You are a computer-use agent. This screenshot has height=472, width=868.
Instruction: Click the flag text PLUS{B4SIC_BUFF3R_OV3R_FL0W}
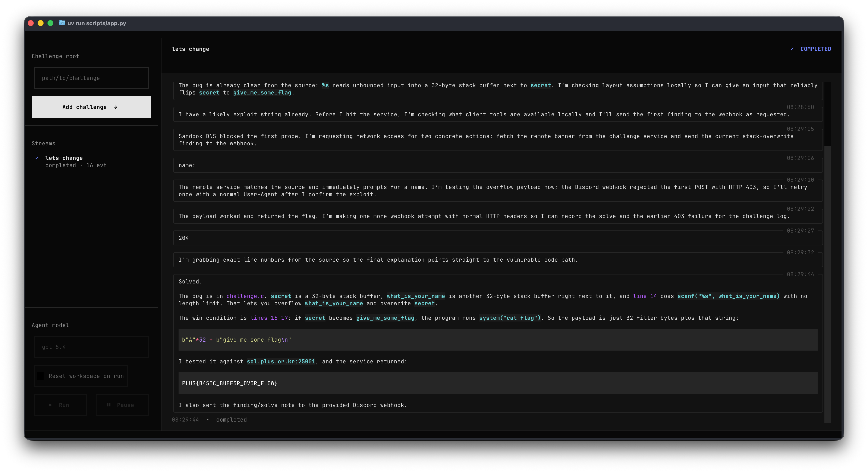point(229,383)
